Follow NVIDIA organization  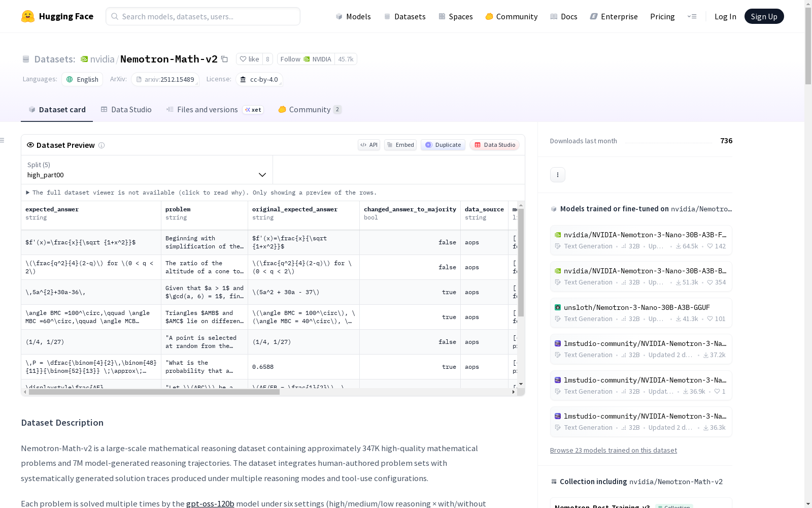(x=306, y=59)
